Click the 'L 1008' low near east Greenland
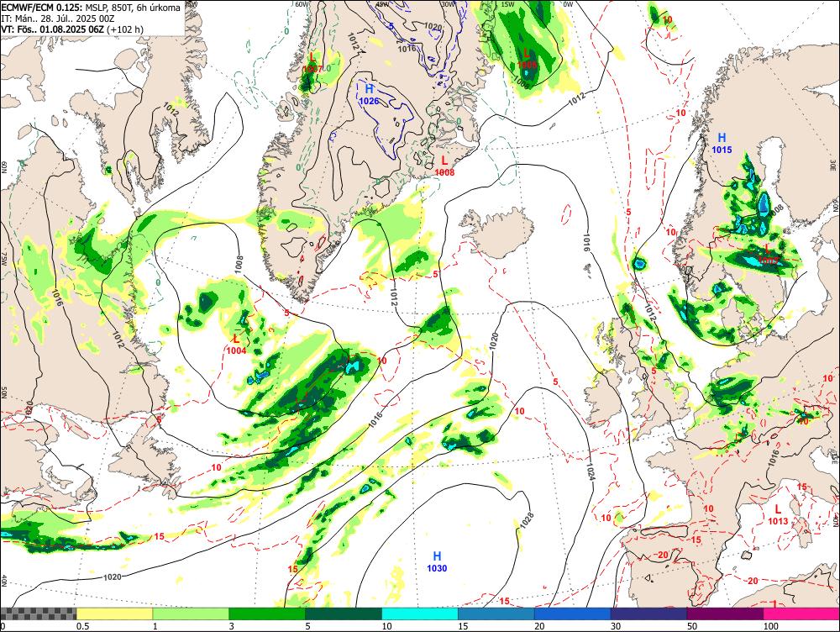 coord(444,166)
